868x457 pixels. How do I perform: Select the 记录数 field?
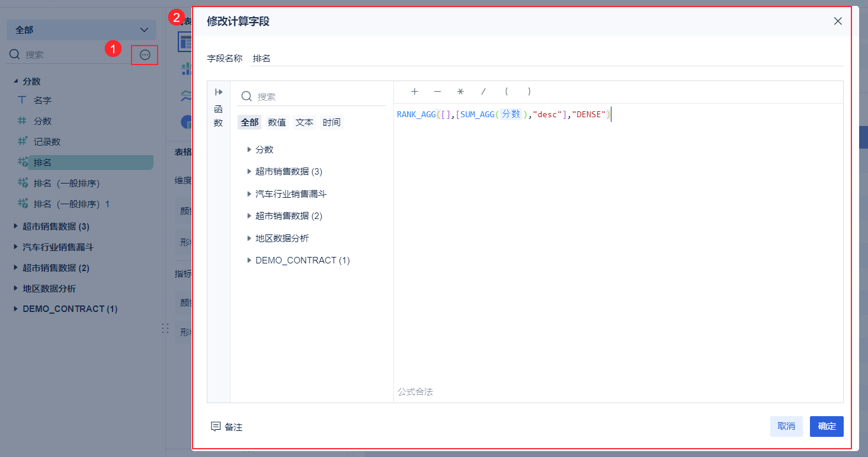click(x=47, y=141)
